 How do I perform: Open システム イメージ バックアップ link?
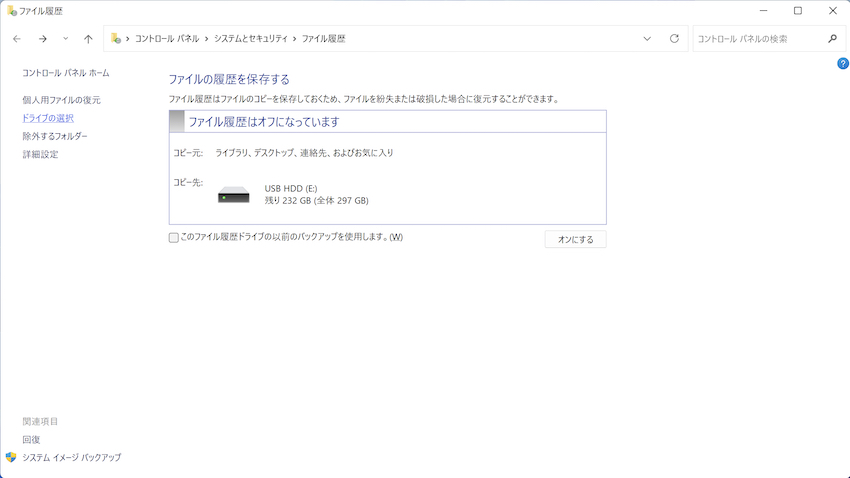coord(72,457)
